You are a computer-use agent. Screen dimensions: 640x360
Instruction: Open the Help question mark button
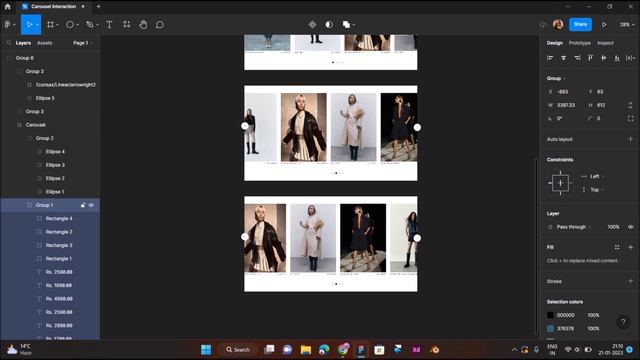tap(623, 322)
